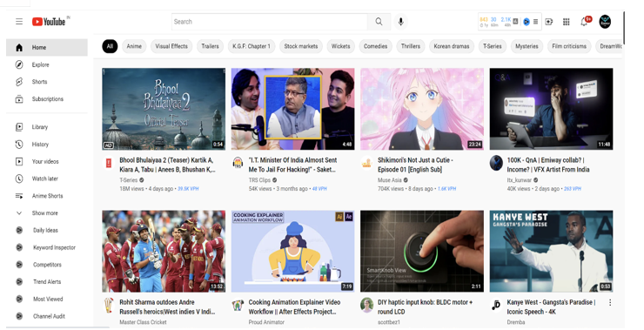Viewport: 644px width, 330px height.
Task: Select the Stock markets chip
Action: [x=301, y=46]
